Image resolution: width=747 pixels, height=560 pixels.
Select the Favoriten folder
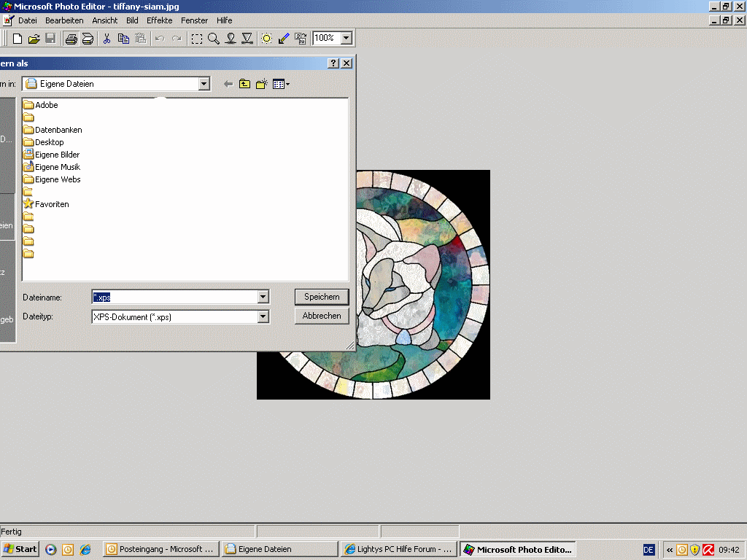[x=46, y=204]
